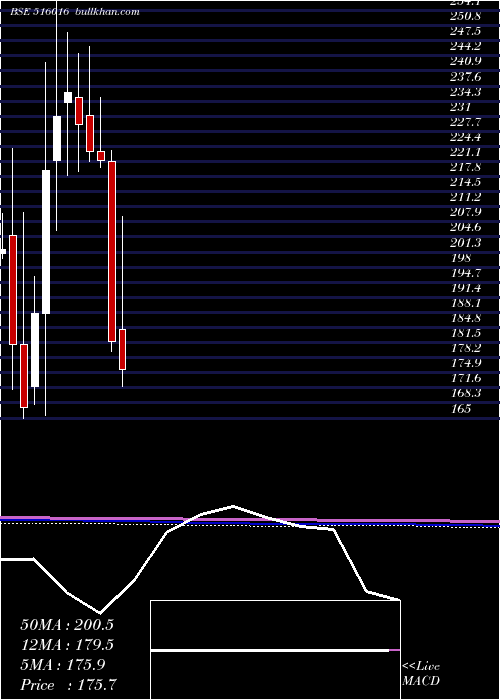
Task: Click the 184.8 axis label
Action: [466, 318]
